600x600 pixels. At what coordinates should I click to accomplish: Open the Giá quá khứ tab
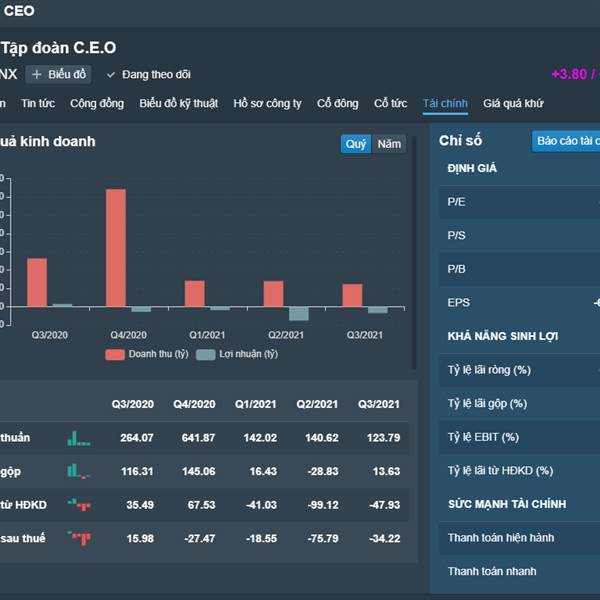[513, 103]
